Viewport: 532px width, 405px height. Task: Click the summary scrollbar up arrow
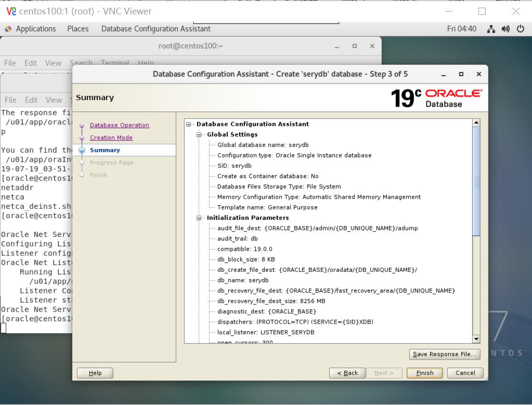click(x=477, y=123)
